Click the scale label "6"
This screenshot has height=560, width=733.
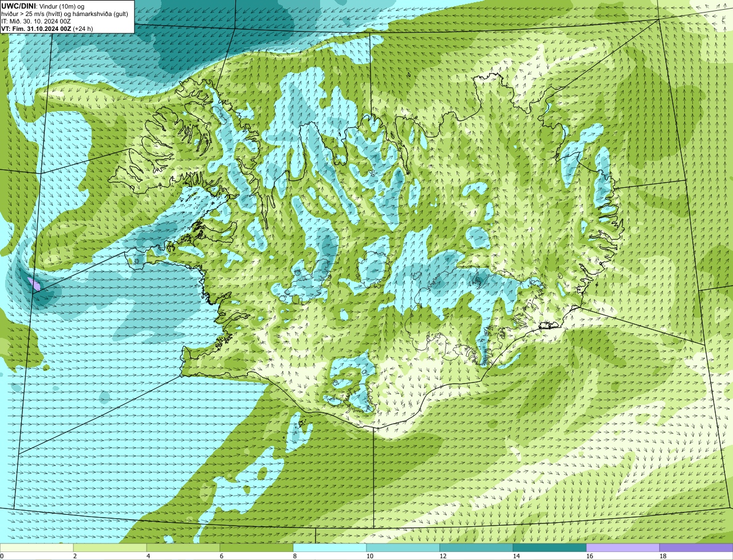click(x=222, y=556)
